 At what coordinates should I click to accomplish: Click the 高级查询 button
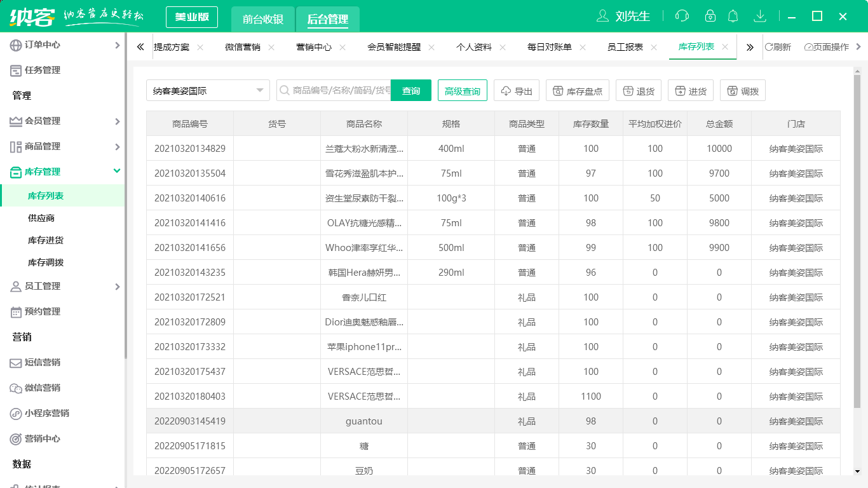(463, 90)
